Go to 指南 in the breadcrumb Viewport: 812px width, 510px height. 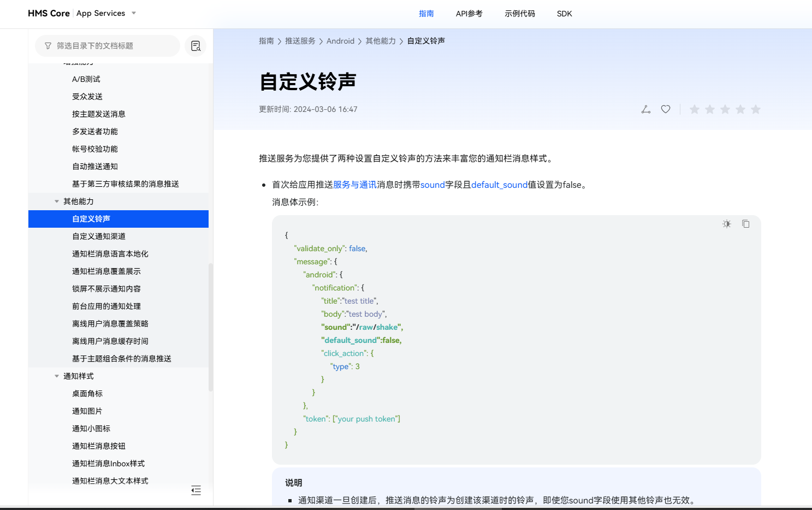pyautogui.click(x=266, y=41)
